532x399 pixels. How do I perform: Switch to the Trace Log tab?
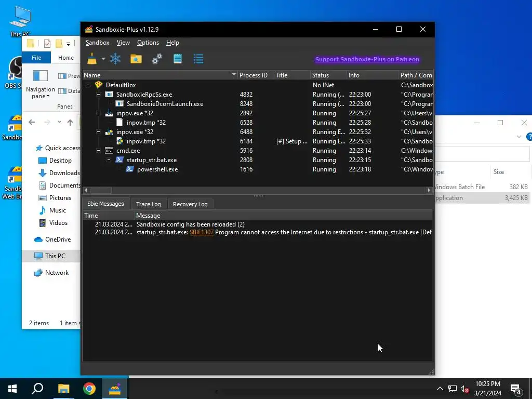(148, 204)
